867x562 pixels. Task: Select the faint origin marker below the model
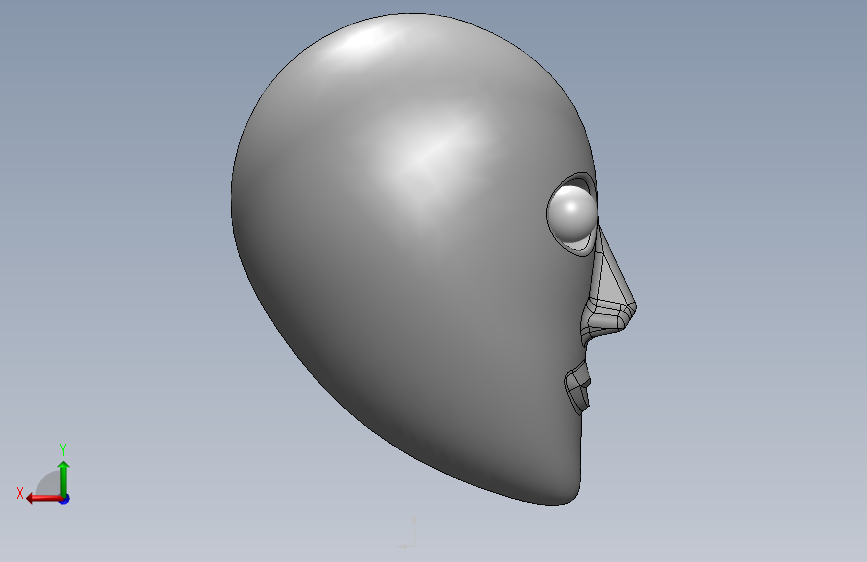[408, 532]
